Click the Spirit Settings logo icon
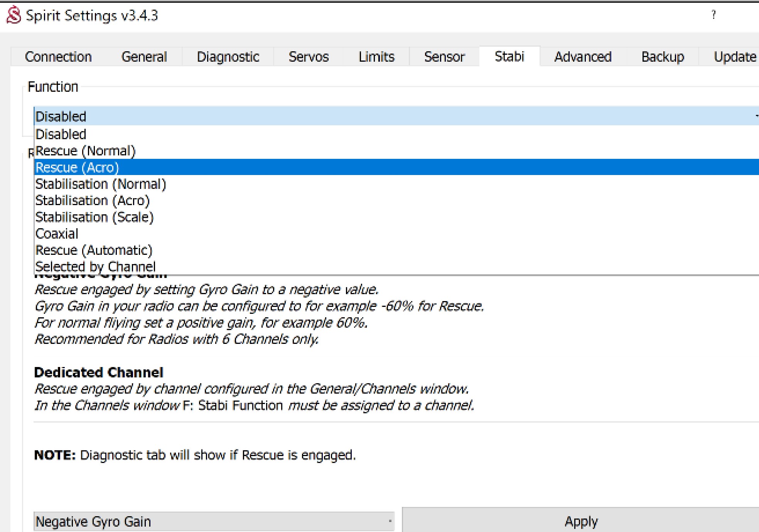Viewport: 759px width, 532px height. 13,16
